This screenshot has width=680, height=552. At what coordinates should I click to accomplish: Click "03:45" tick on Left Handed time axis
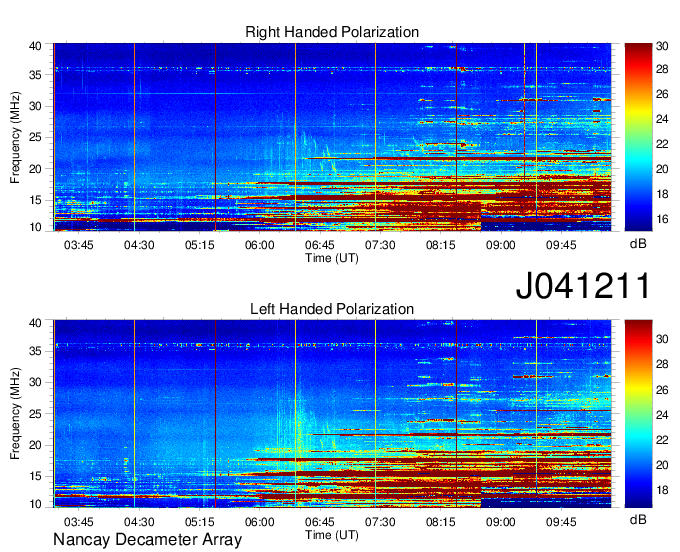[78, 522]
